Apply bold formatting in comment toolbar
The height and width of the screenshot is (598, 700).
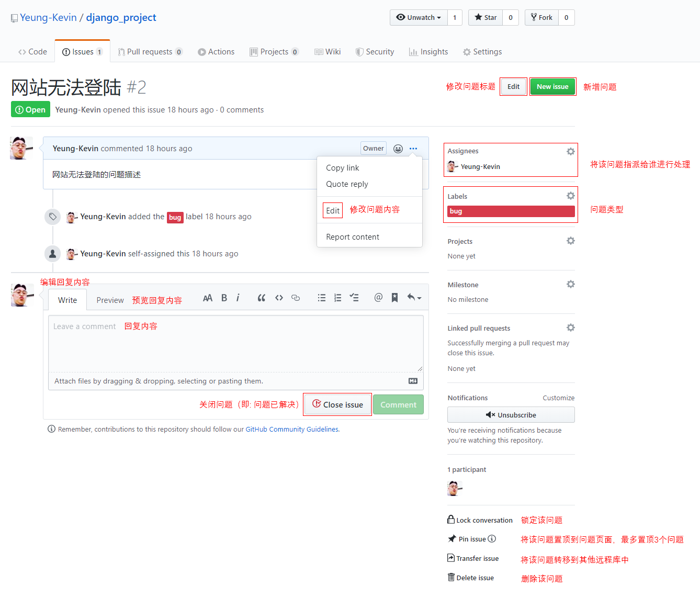[224, 298]
